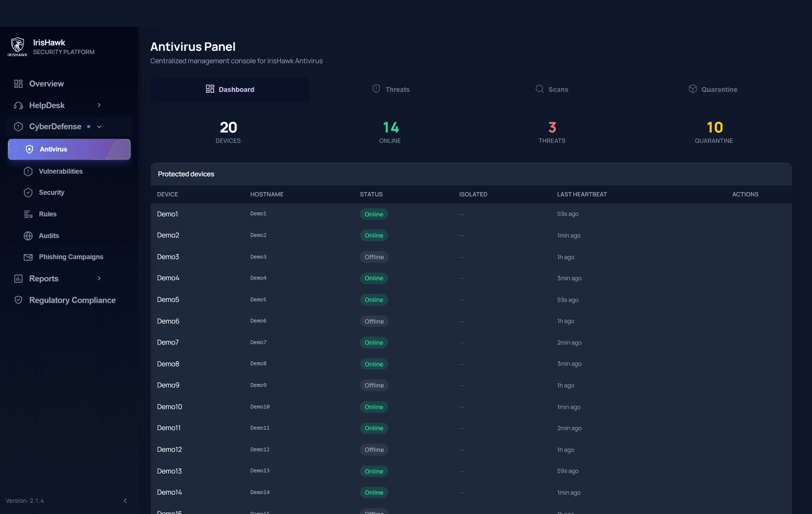The image size is (812, 514).
Task: Click the 3 Threats counter
Action: 552,132
